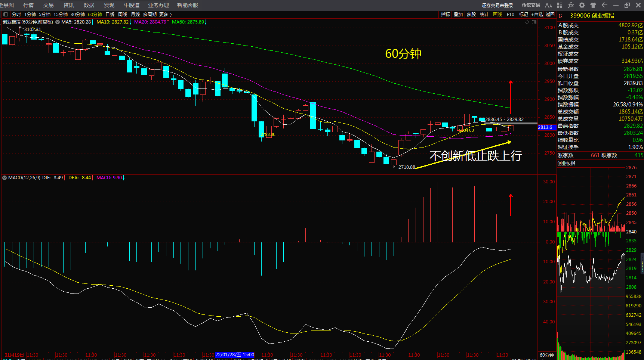The height and width of the screenshot is (360, 644).
Task: Open the 牛股道 menu
Action: 132,5
